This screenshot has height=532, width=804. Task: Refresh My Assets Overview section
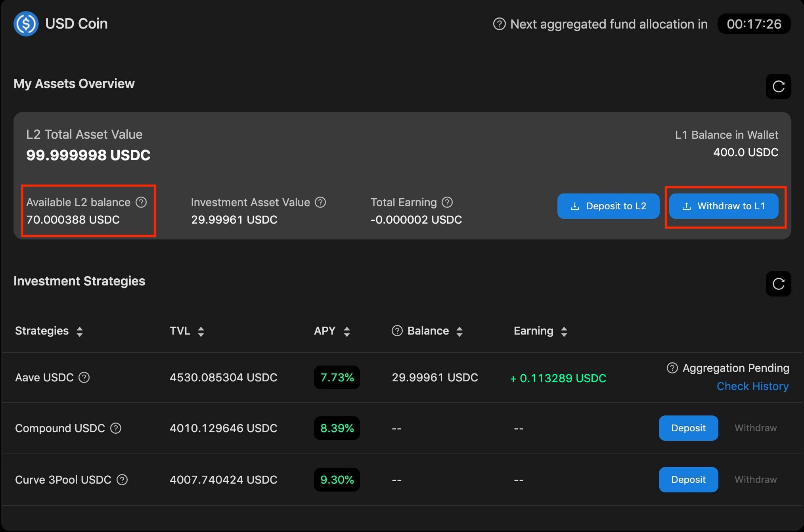(778, 86)
